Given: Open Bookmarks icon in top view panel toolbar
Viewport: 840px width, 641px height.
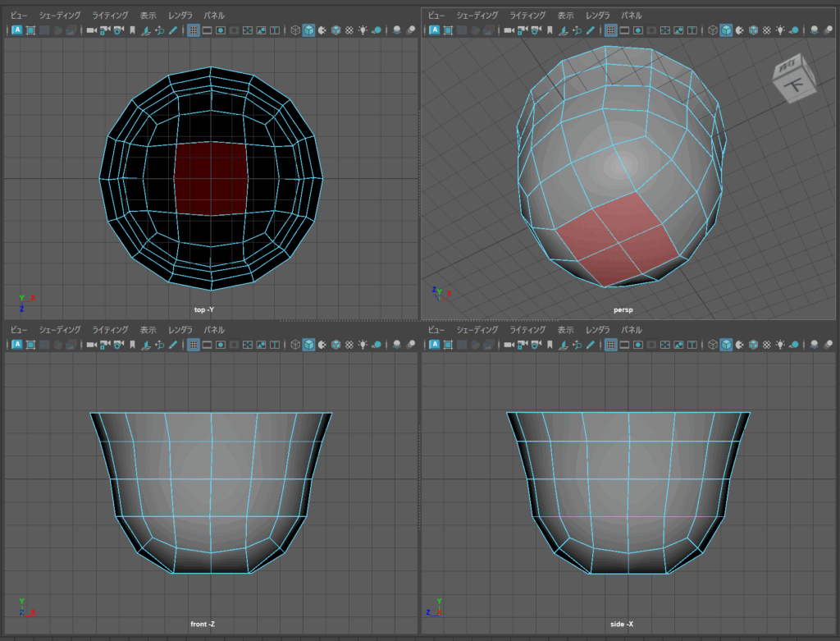Looking at the screenshot, I should pyautogui.click(x=132, y=30).
